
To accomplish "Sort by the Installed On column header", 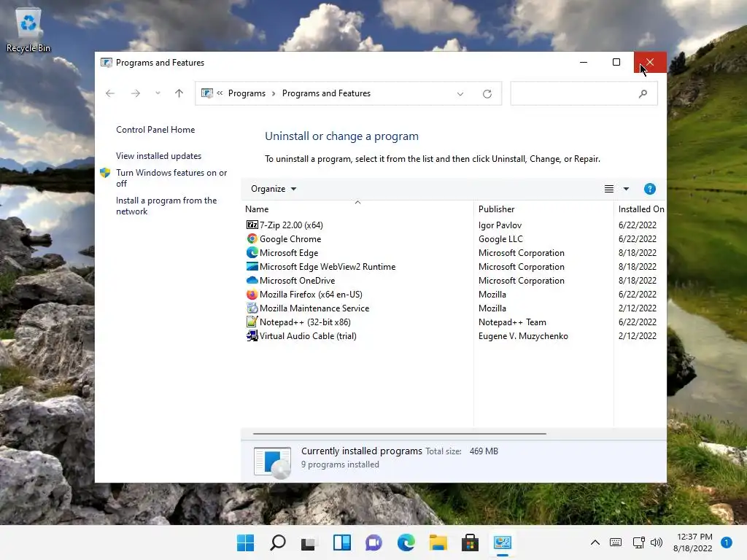I will pos(640,209).
